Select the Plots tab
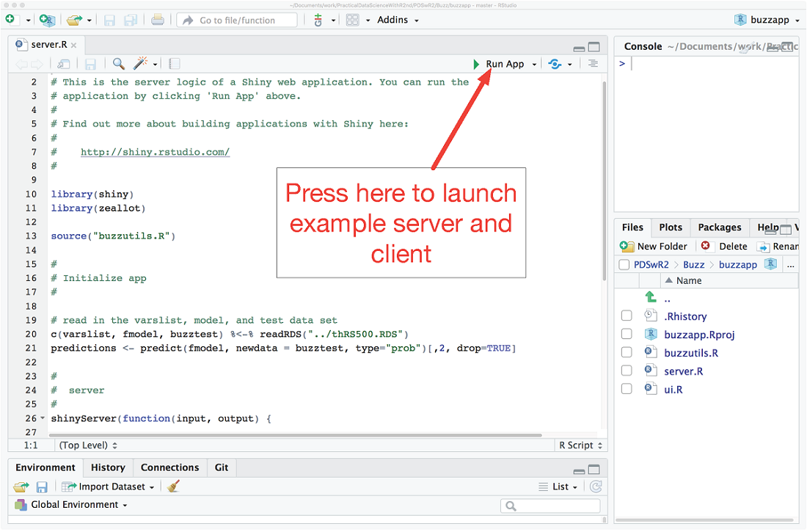 click(671, 227)
